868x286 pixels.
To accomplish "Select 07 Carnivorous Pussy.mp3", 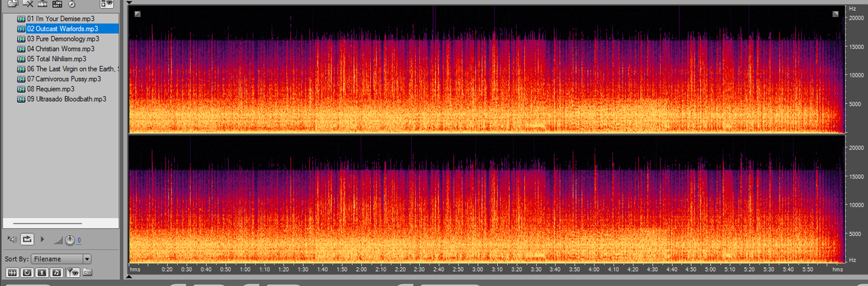I will pyautogui.click(x=64, y=79).
